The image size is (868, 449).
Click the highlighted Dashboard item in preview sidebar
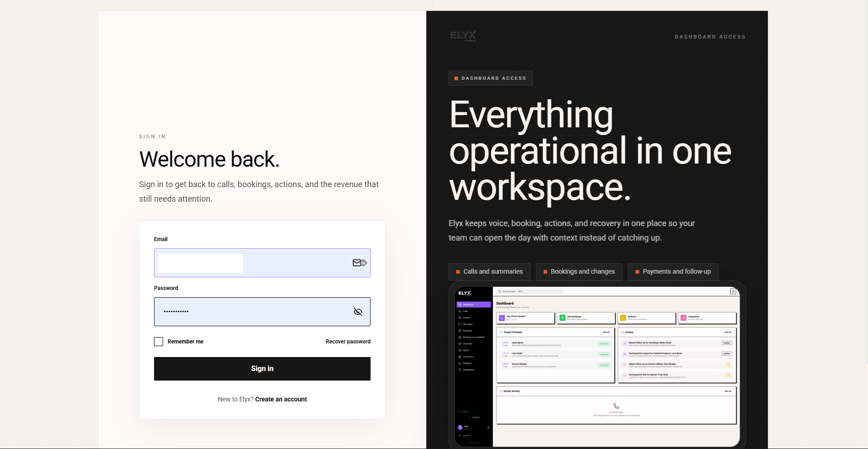pyautogui.click(x=473, y=304)
